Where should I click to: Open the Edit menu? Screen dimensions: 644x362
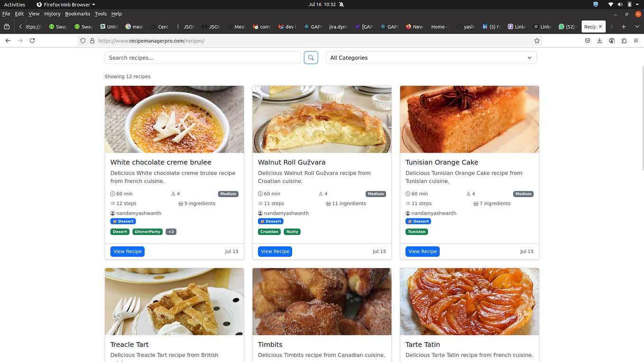click(19, 14)
